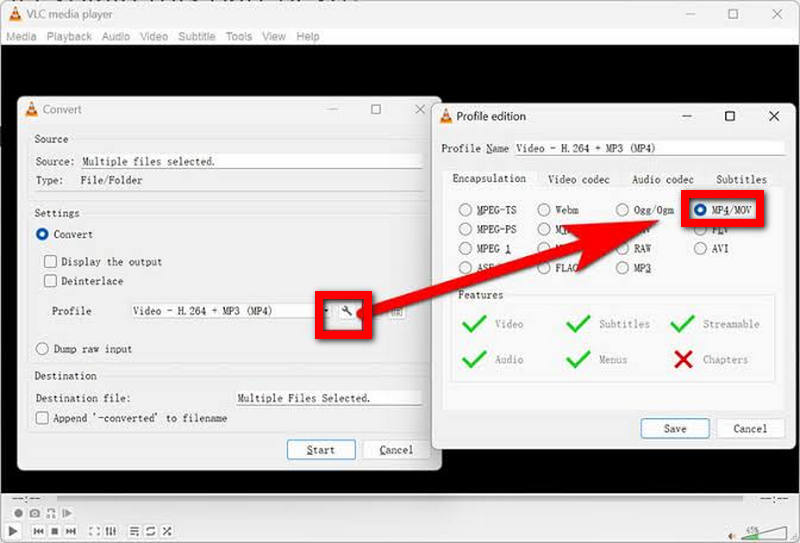Jump to next media with the next button
800x543 pixels.
(x=71, y=531)
